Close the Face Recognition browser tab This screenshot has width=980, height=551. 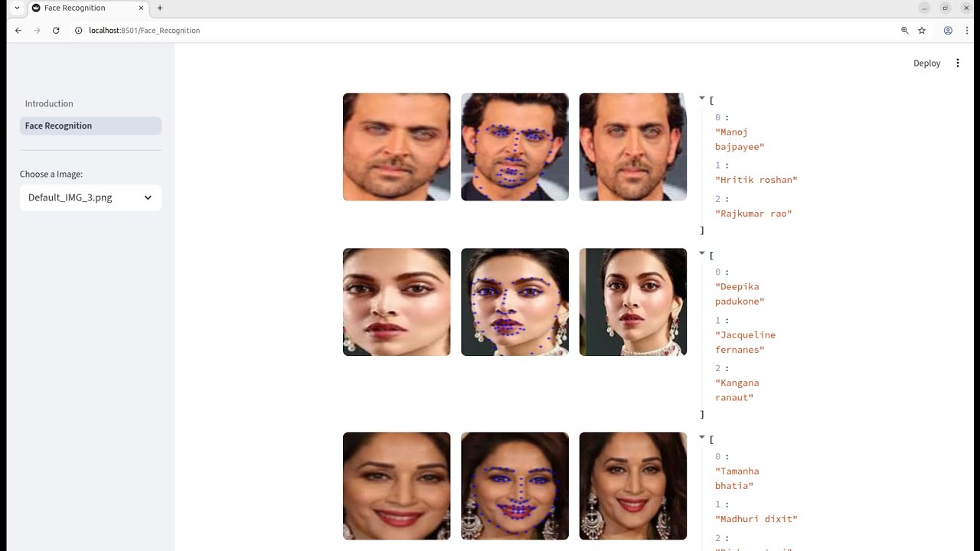(x=141, y=8)
